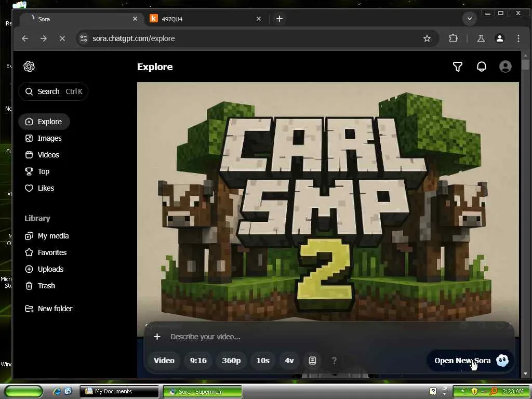Open the profile avatar menu
The width and height of the screenshot is (532, 399).
[x=505, y=67]
